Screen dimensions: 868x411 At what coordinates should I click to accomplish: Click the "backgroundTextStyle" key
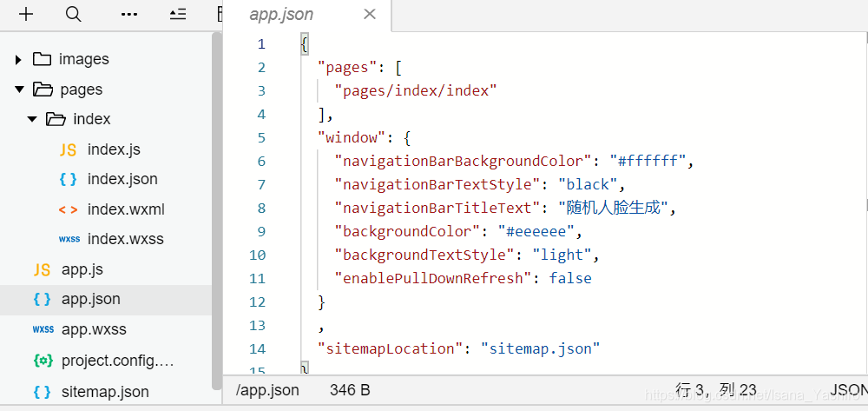pos(425,255)
